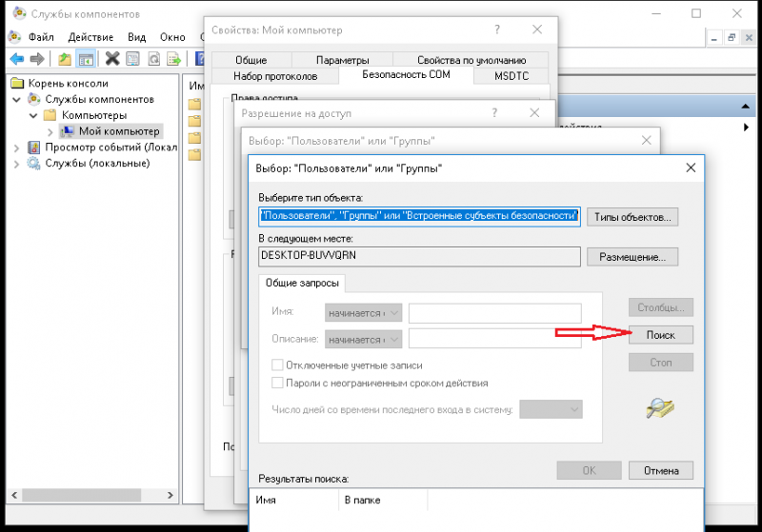This screenshot has height=532, width=762.
Task: Click the Refresh toolbar icon
Action: (x=153, y=59)
